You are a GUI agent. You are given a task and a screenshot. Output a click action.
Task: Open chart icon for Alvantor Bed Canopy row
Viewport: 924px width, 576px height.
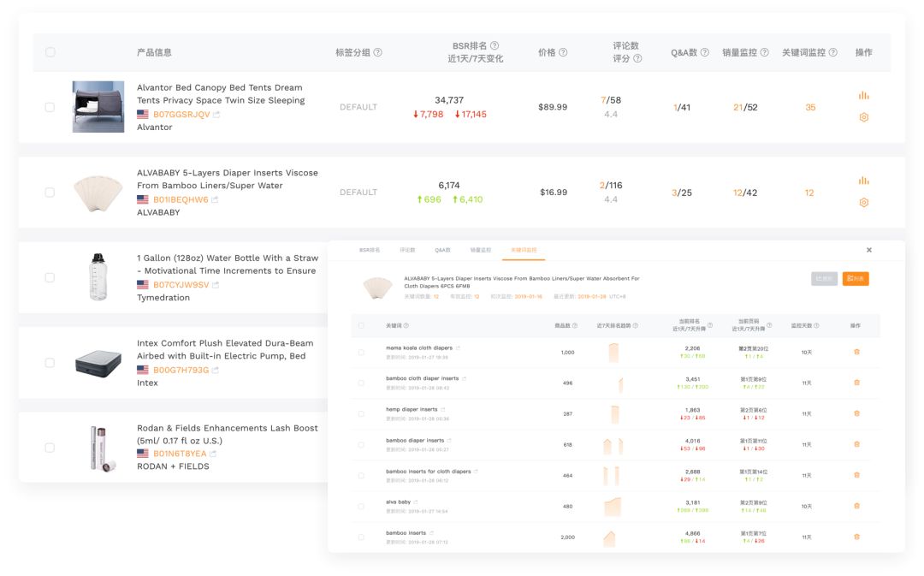(x=863, y=96)
